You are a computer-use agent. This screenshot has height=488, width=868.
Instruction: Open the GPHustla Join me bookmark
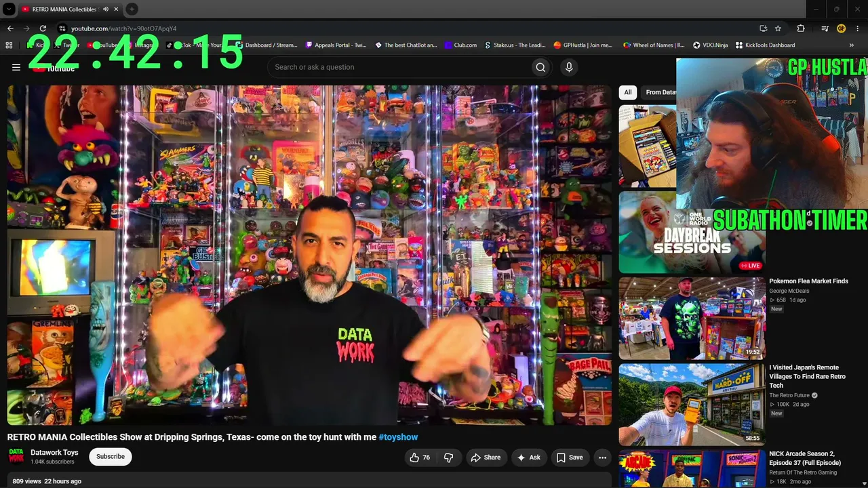583,45
